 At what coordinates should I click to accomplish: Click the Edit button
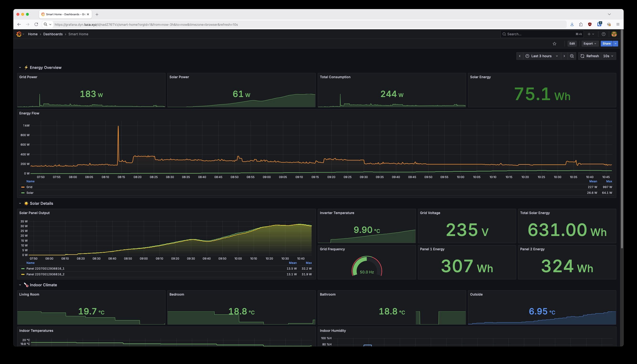tap(572, 43)
